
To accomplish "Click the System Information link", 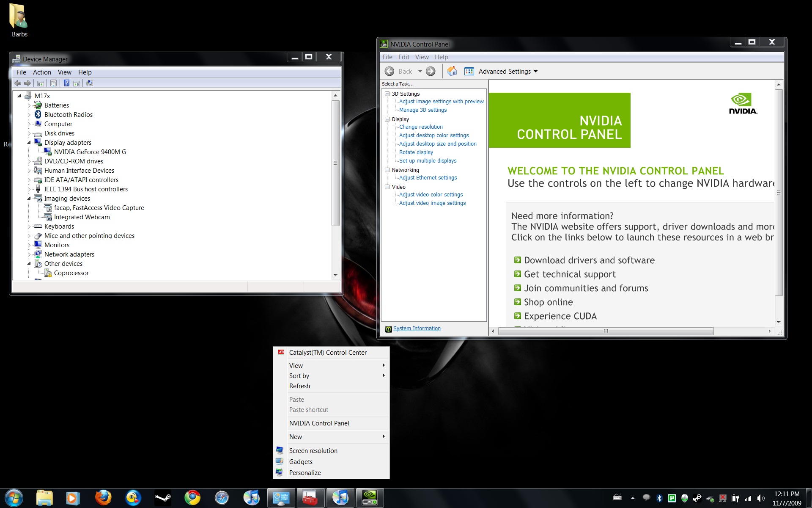I will 417,329.
